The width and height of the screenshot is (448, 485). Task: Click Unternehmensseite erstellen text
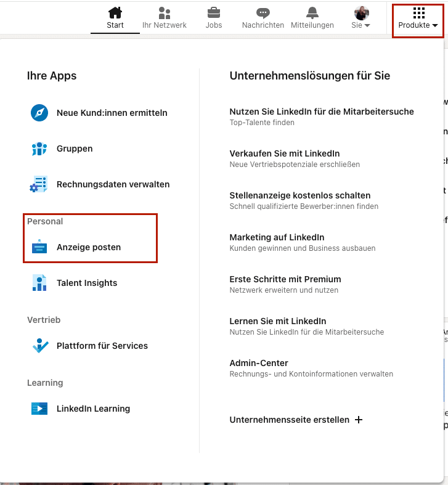(x=289, y=420)
